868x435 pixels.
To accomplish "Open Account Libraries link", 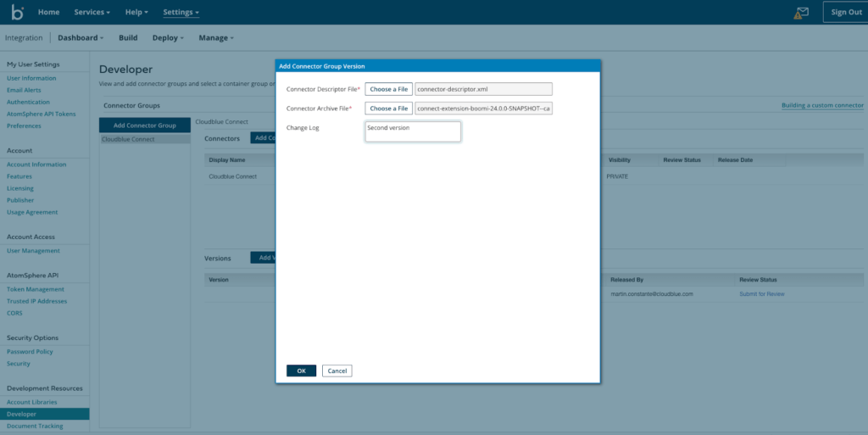I will [31, 402].
